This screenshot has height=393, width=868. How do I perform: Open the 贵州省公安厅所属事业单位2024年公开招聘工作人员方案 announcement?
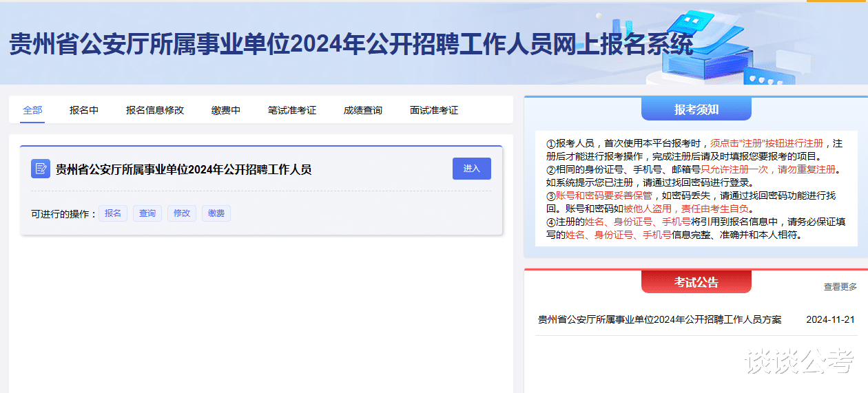(x=660, y=320)
